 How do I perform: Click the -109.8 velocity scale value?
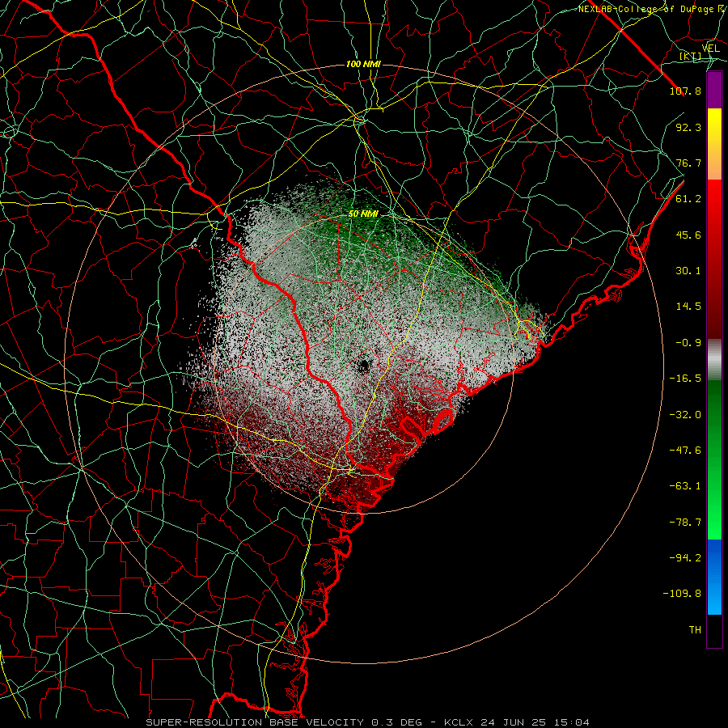click(x=682, y=594)
